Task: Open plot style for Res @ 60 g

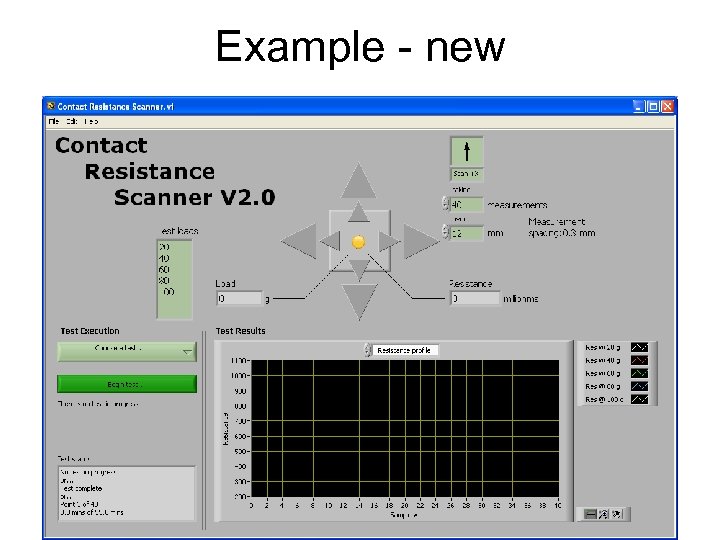Action: pos(639,373)
